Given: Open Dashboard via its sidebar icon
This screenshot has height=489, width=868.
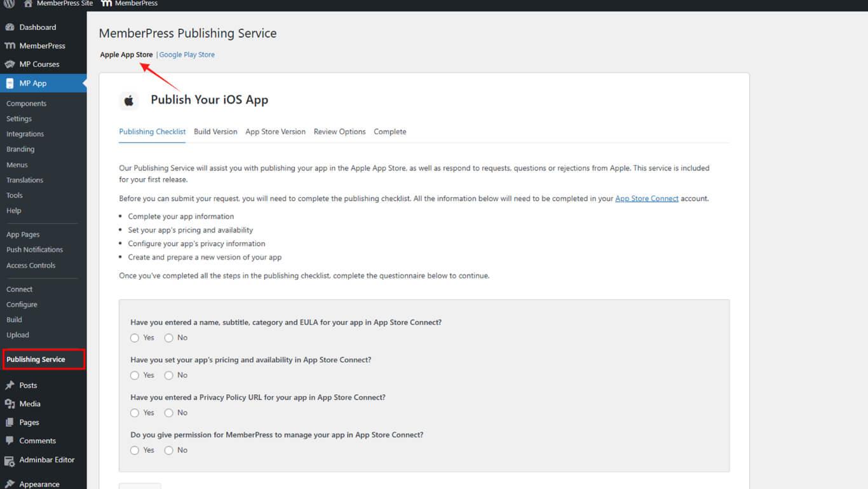Looking at the screenshot, I should point(10,27).
